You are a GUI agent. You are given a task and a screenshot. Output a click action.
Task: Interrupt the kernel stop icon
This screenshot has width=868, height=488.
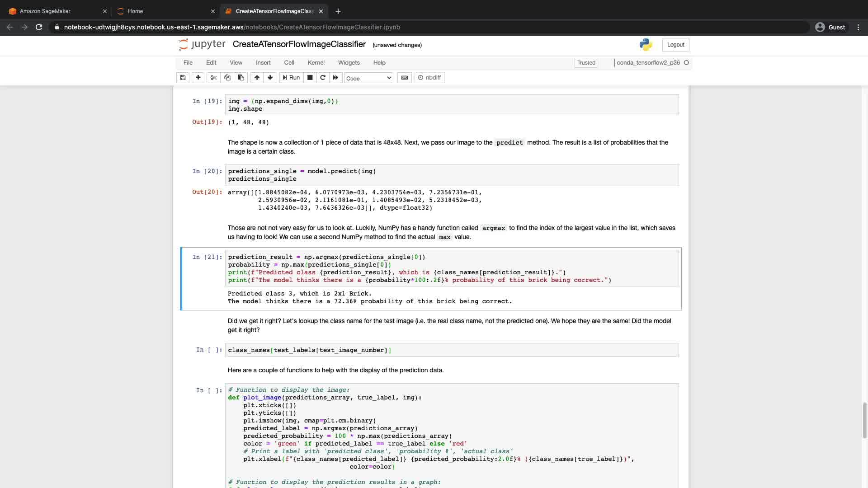click(310, 78)
